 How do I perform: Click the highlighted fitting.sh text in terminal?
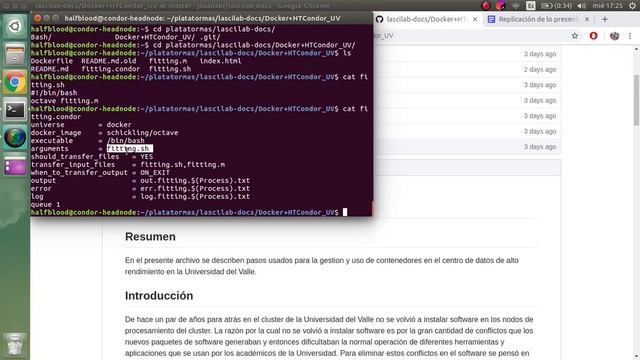tap(129, 149)
